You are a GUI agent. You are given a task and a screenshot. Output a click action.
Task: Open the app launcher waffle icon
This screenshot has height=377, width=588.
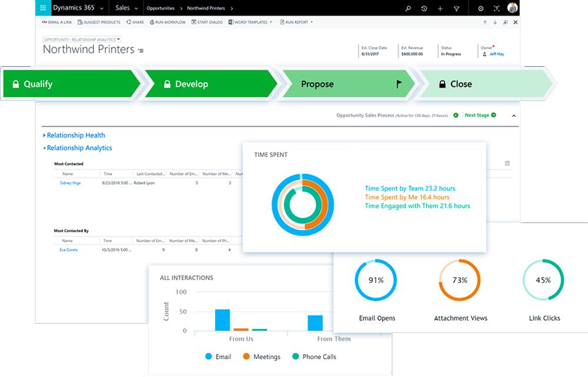click(43, 8)
